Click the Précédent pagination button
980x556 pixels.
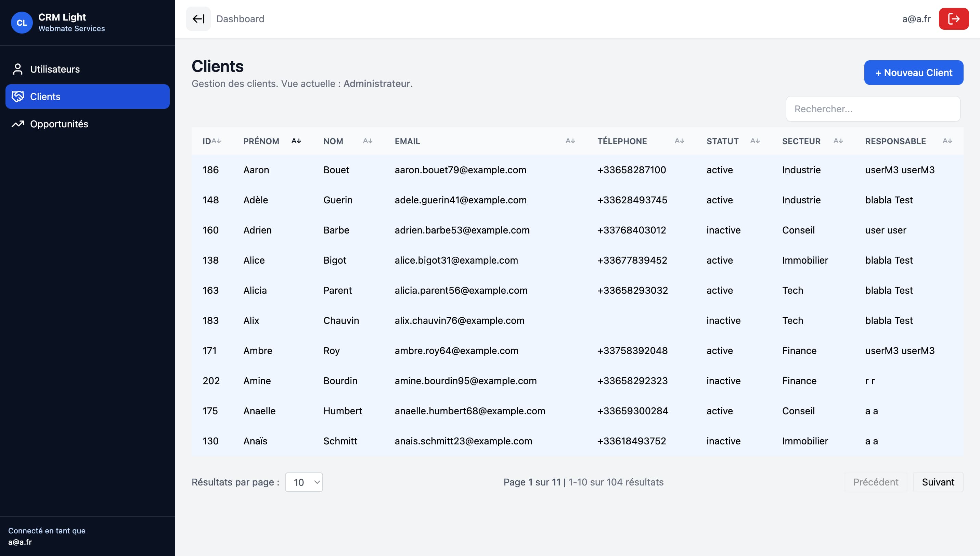[x=875, y=482]
